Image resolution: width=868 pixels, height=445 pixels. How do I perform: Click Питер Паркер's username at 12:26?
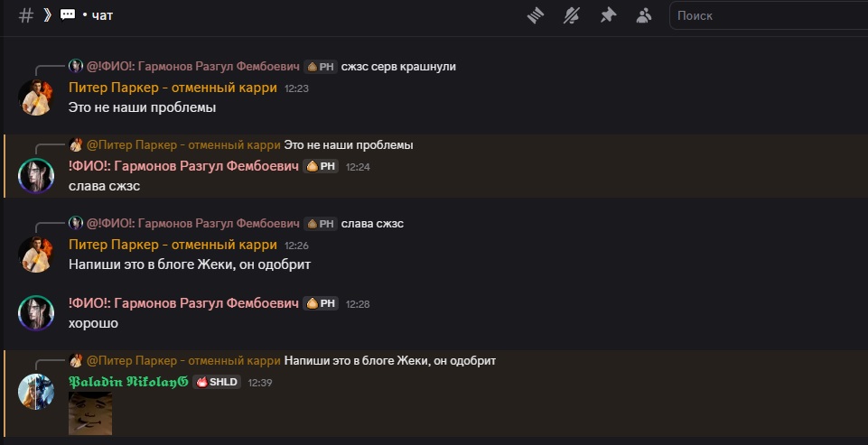tap(173, 245)
